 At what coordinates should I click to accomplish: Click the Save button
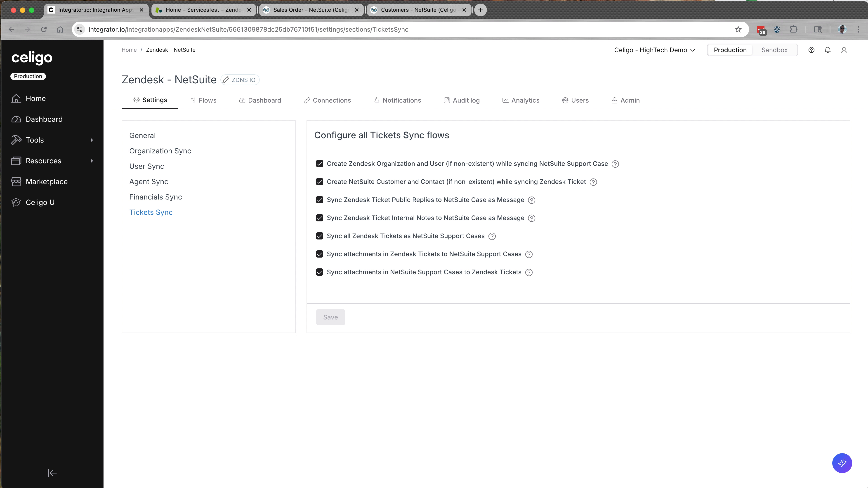tap(330, 317)
